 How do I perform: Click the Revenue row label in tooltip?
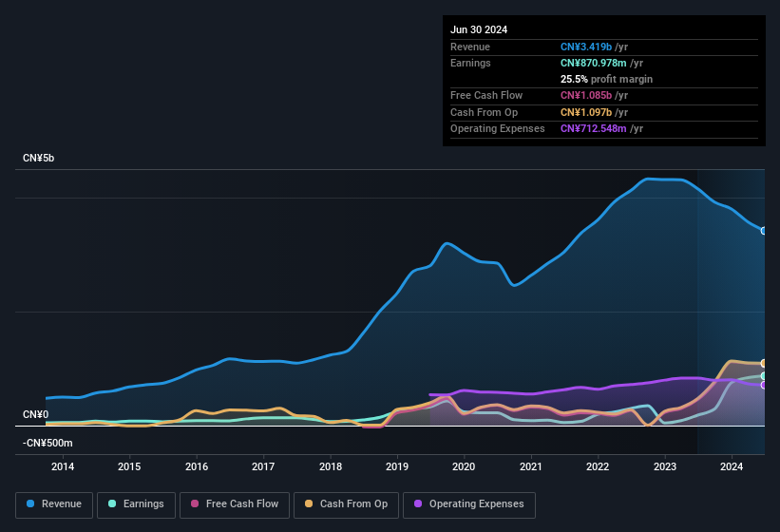pos(470,47)
